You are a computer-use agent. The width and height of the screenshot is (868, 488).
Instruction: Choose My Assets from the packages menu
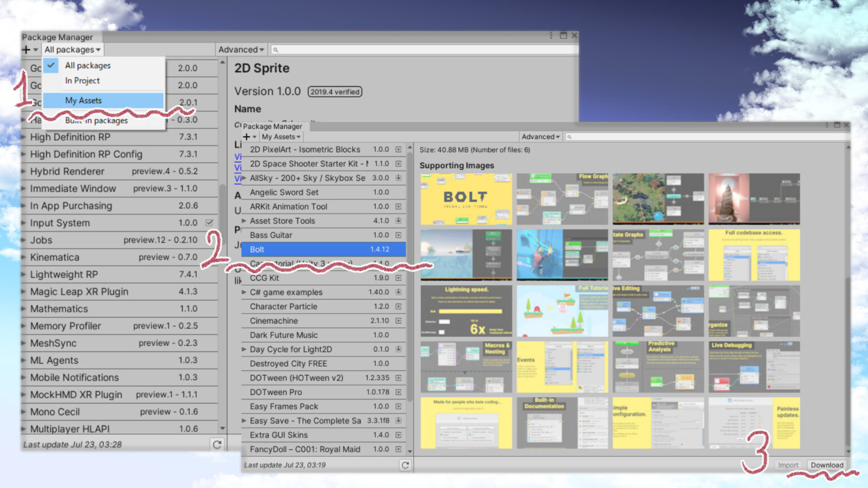tap(84, 101)
